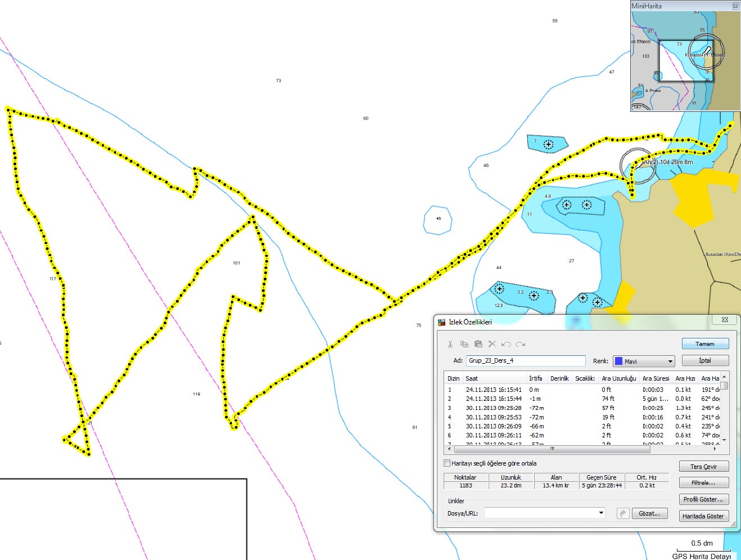
Task: Sort by the Derinlik column header
Action: point(559,378)
